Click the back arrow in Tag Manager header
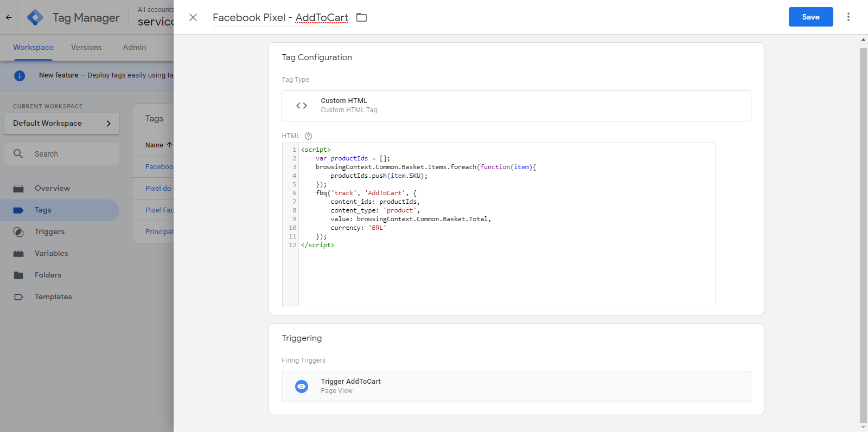 coord(9,17)
